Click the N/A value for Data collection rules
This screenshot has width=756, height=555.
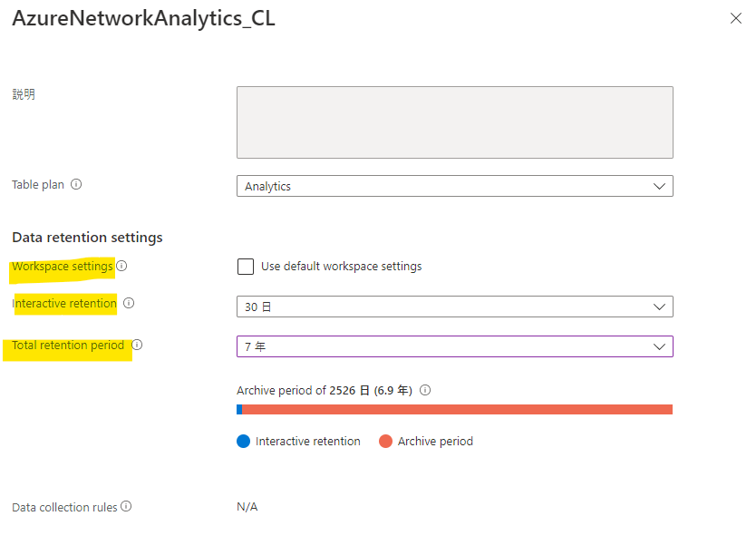pos(247,507)
